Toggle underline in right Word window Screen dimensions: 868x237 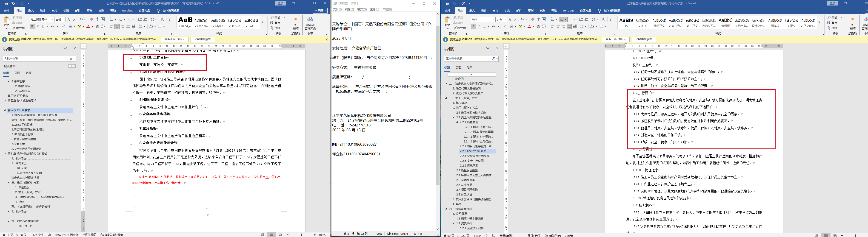[484, 26]
